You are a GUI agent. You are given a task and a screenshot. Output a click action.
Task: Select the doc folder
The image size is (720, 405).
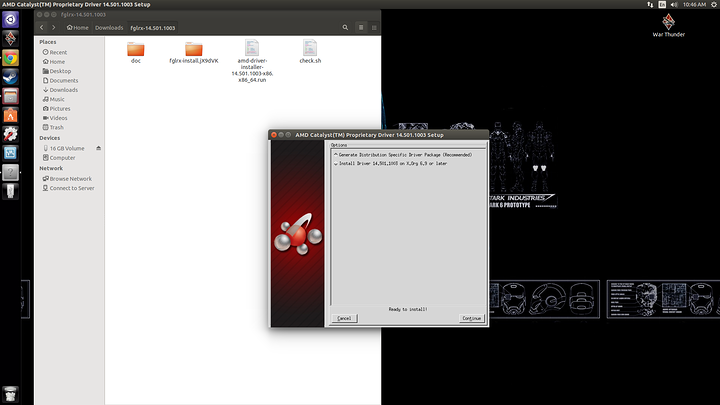[136, 52]
